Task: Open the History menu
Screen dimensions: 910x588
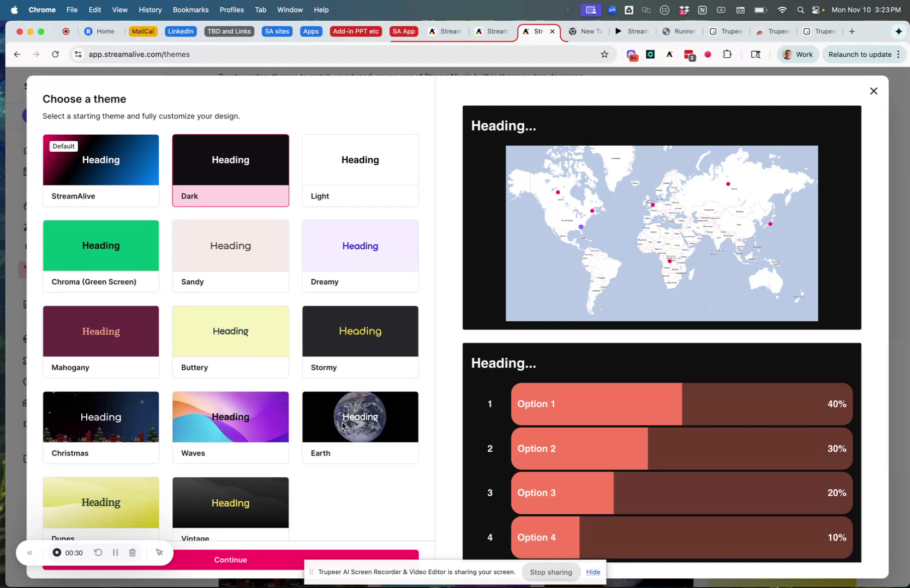Action: pyautogui.click(x=149, y=9)
